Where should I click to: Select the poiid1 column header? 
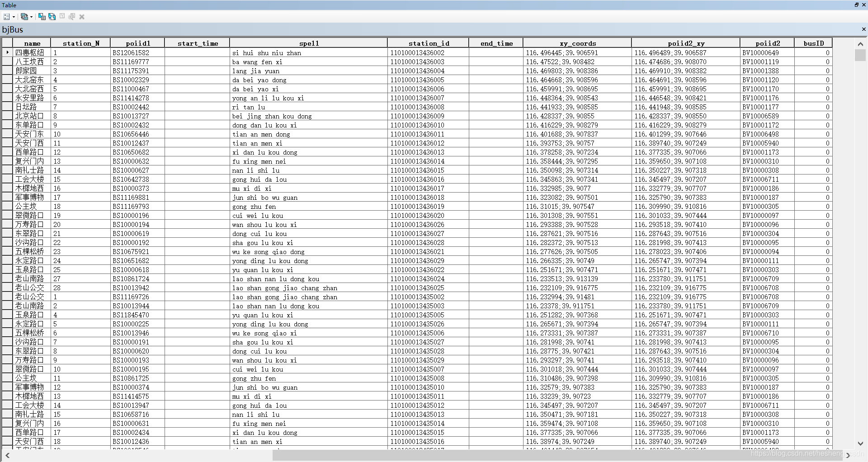137,43
